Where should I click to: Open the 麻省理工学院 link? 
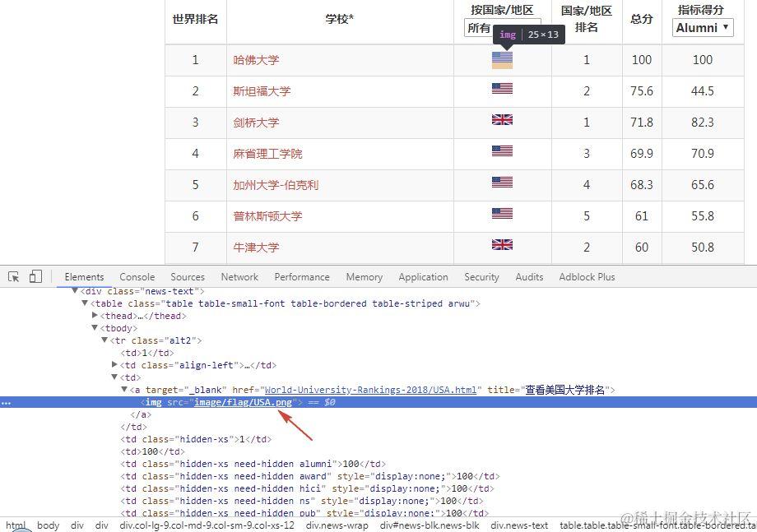pos(267,154)
